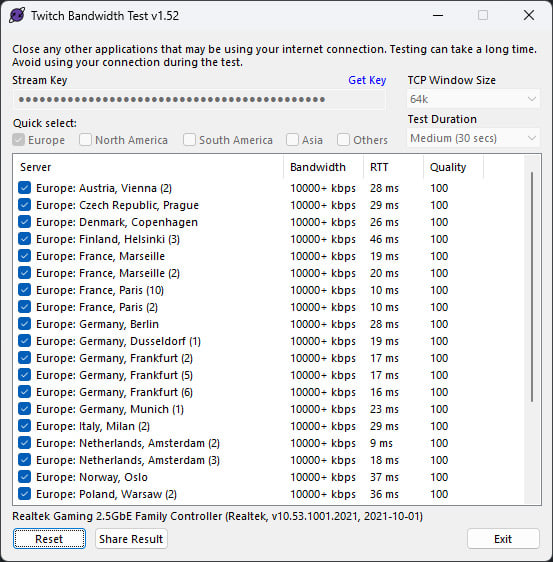
Task: Uncheck the Germany, Frankfurt (5) server
Action: click(x=24, y=375)
